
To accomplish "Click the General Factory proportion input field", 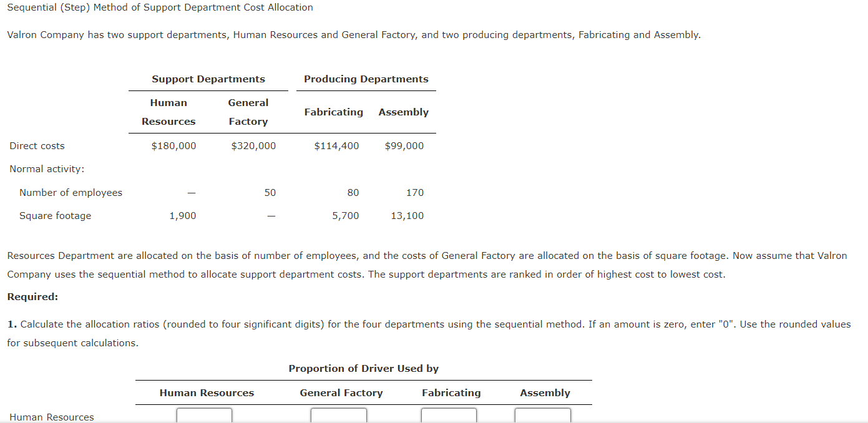I will click(x=339, y=416).
